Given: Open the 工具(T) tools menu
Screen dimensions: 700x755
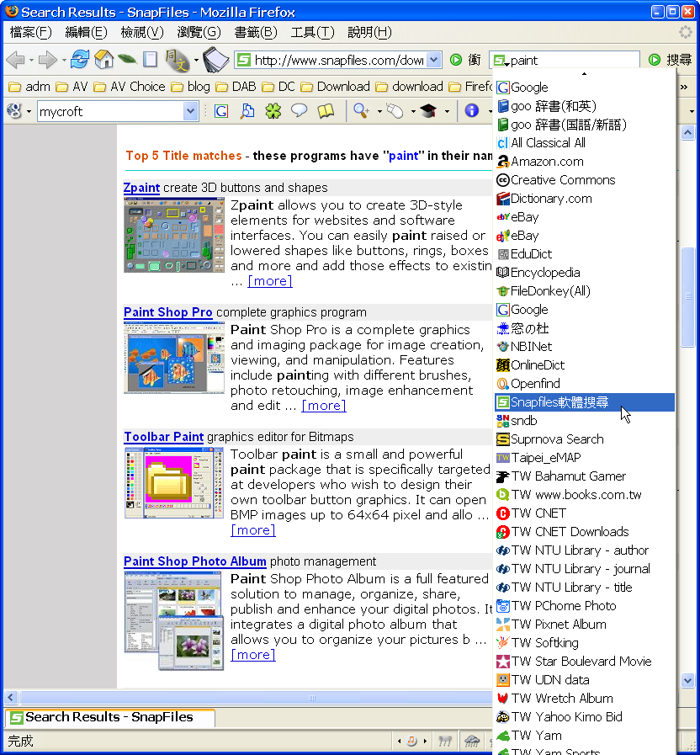Looking at the screenshot, I should pos(312,32).
